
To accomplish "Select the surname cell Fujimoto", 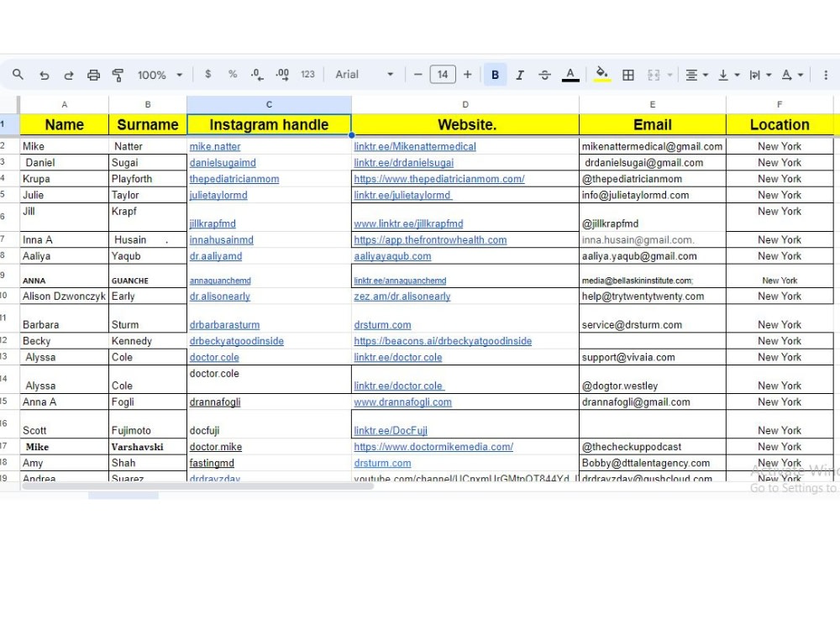I will pyautogui.click(x=148, y=423).
